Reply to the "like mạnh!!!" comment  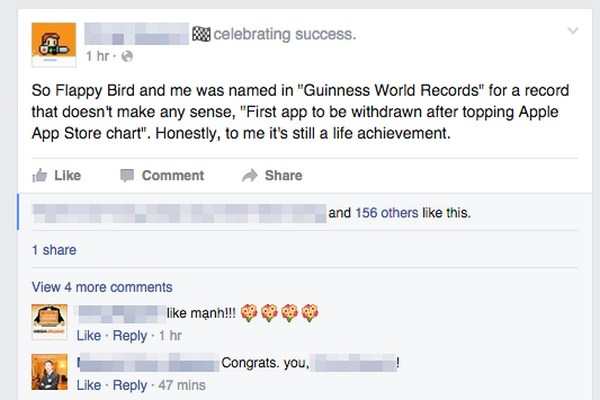(129, 335)
